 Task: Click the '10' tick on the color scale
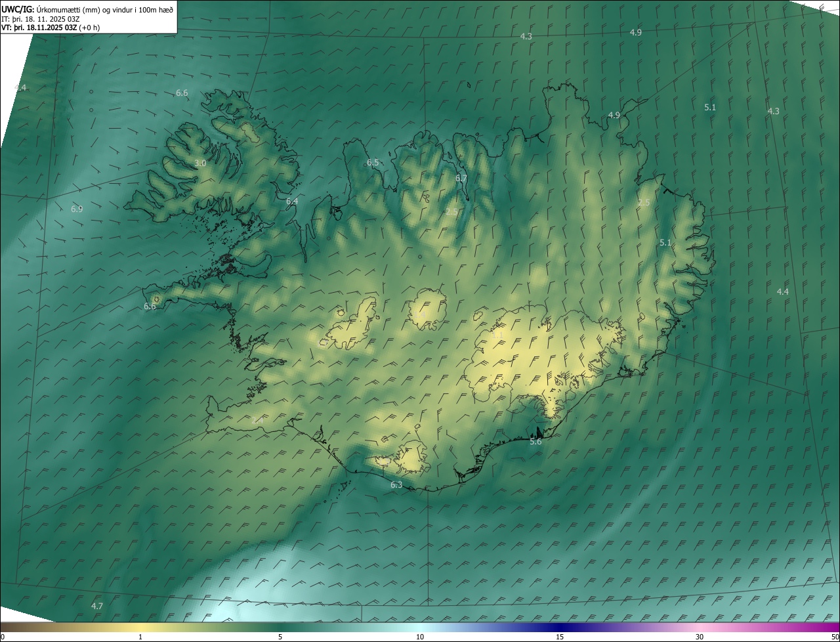(x=420, y=637)
